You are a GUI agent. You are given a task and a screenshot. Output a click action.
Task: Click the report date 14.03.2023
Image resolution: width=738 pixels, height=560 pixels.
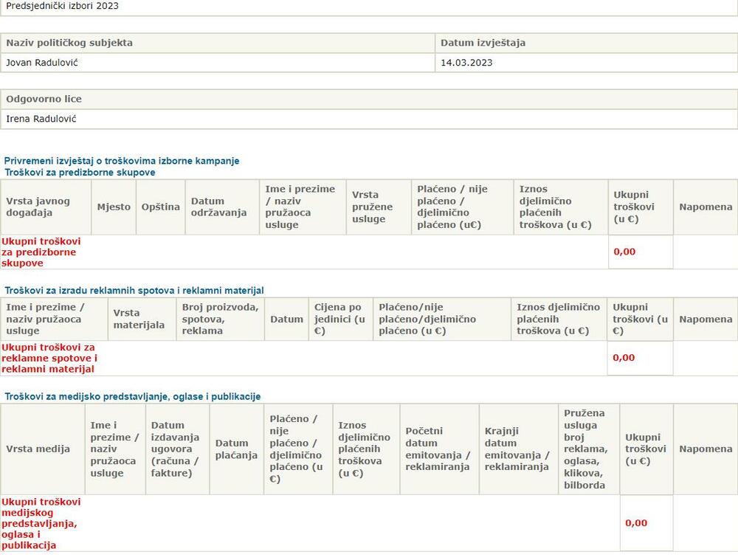(466, 63)
